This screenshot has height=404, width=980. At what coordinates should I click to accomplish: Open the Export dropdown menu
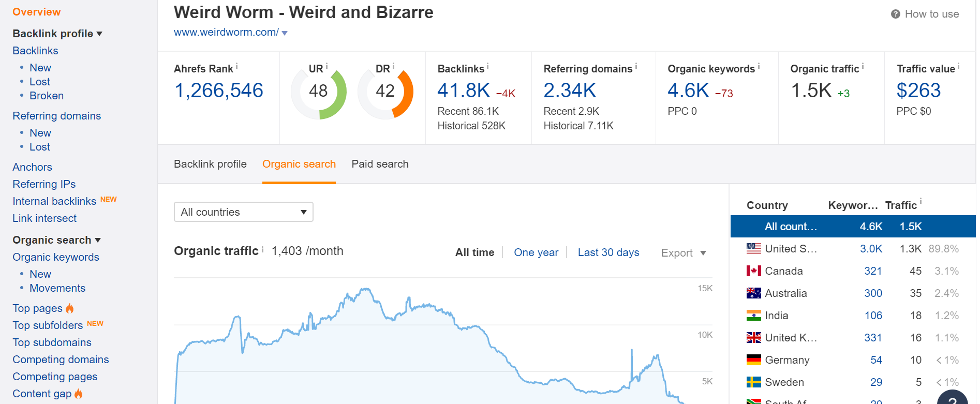click(684, 253)
